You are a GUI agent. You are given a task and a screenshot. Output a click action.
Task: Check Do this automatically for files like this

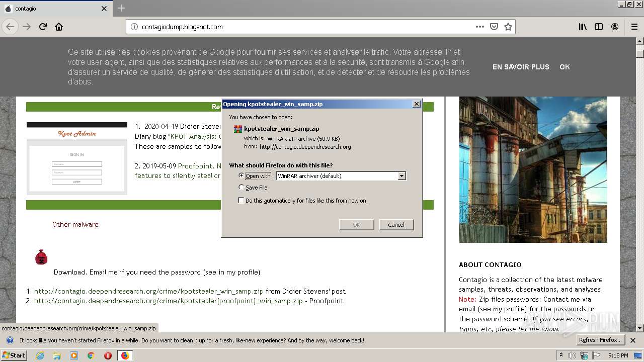click(x=241, y=201)
